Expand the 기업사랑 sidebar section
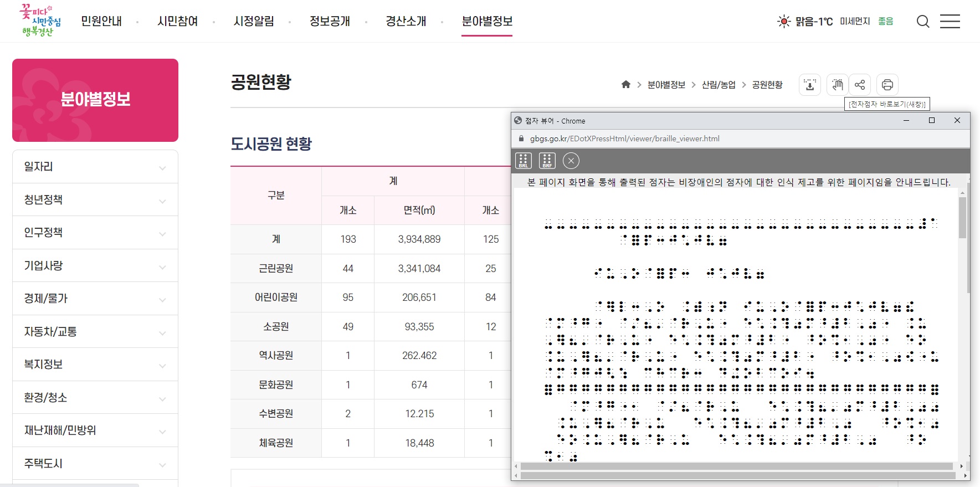The height and width of the screenshot is (487, 980). tap(95, 265)
